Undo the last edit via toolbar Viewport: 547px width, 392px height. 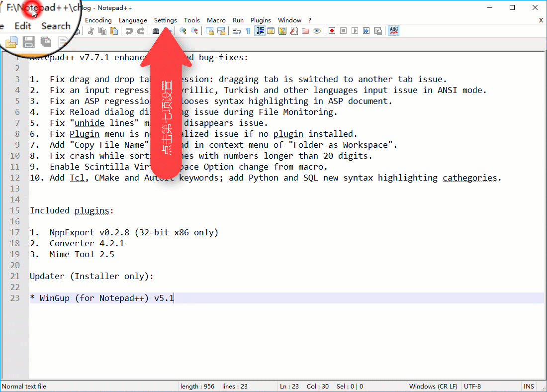coord(129,31)
